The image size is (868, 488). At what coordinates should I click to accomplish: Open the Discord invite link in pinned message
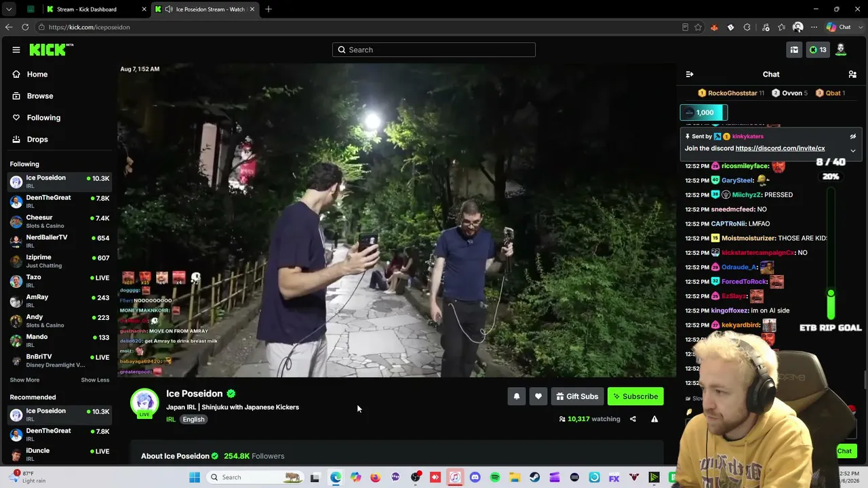tap(780, 148)
